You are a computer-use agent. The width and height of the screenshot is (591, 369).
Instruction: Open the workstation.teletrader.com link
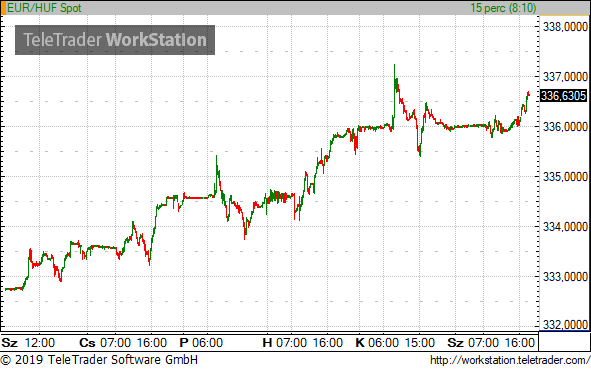[510, 360]
